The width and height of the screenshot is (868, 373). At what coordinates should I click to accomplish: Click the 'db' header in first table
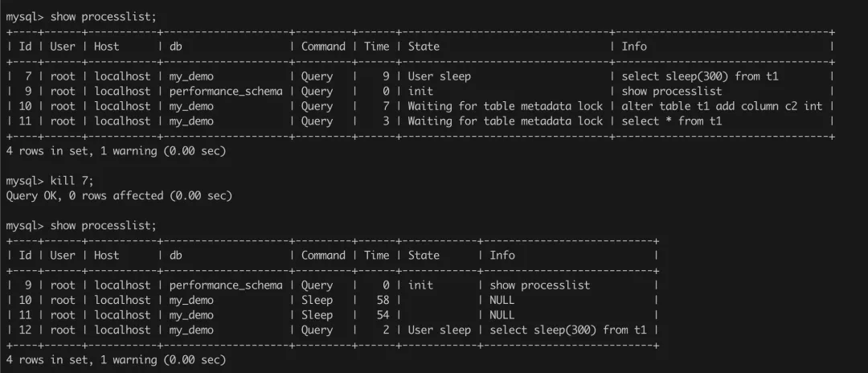click(x=175, y=47)
